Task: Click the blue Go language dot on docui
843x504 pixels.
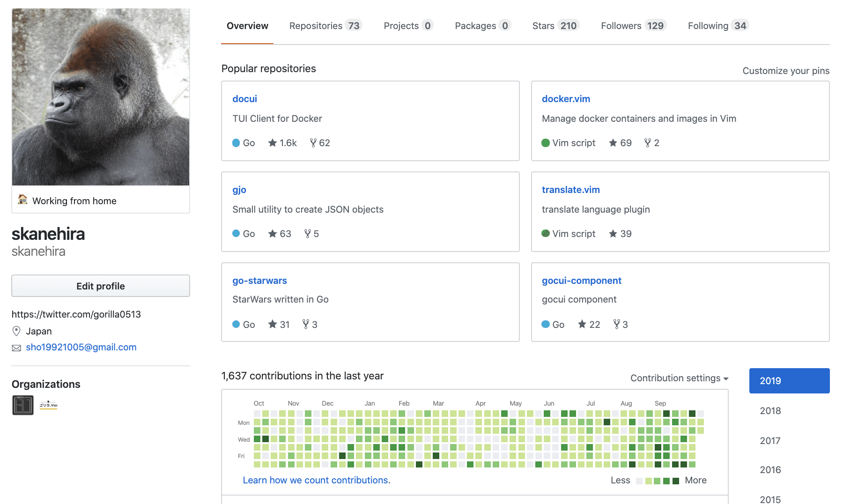Action: [x=237, y=143]
